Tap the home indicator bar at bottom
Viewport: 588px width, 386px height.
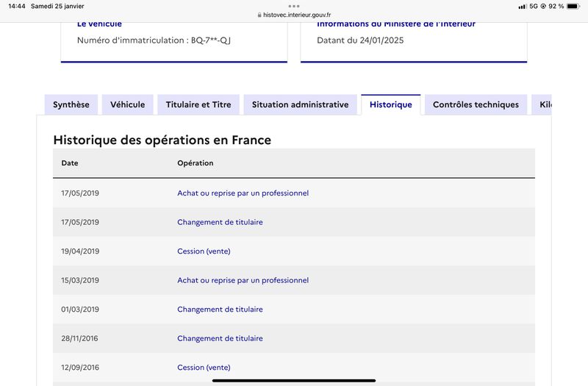tap(294, 380)
